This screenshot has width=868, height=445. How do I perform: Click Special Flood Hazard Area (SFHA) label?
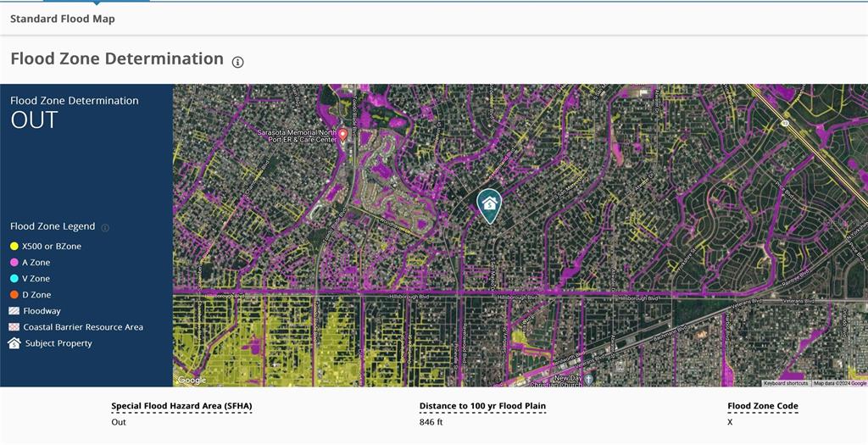click(x=181, y=406)
